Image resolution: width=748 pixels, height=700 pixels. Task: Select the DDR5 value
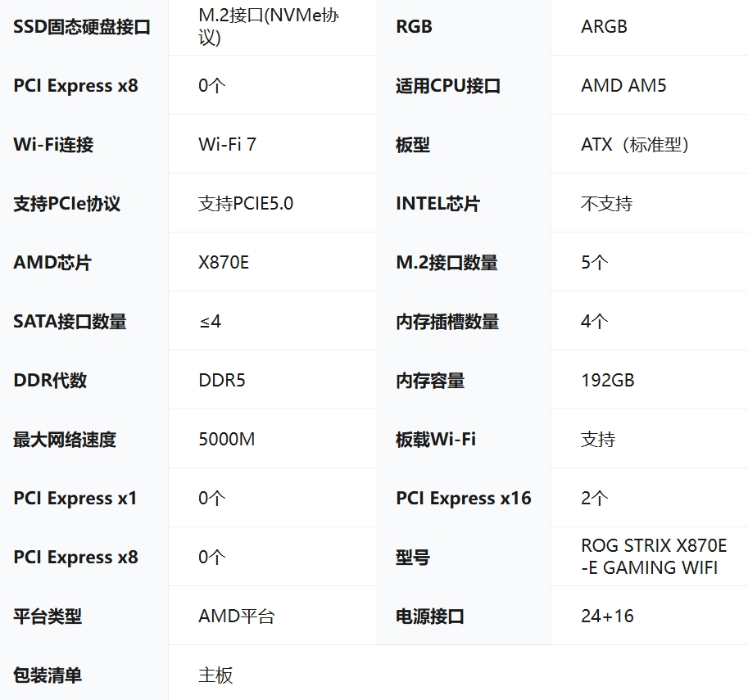click(222, 381)
